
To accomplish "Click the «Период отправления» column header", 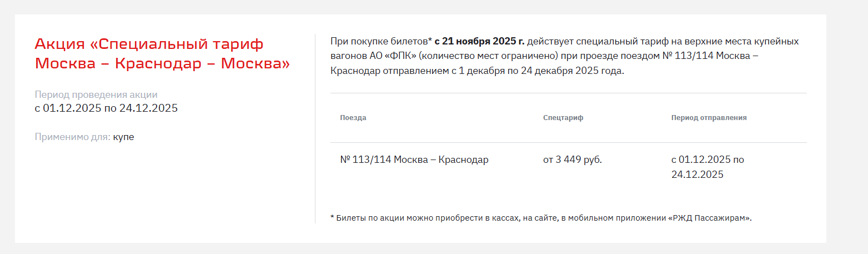I will tap(709, 118).
